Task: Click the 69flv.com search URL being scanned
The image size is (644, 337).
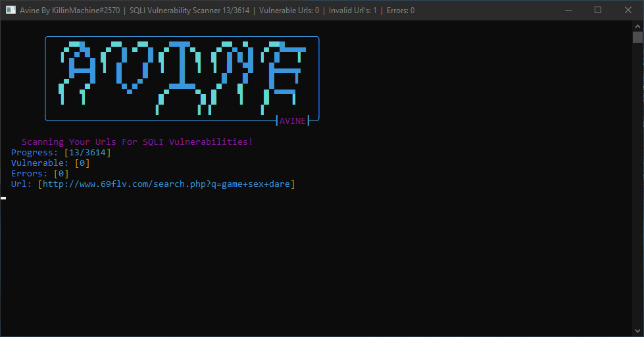Action: (x=166, y=184)
